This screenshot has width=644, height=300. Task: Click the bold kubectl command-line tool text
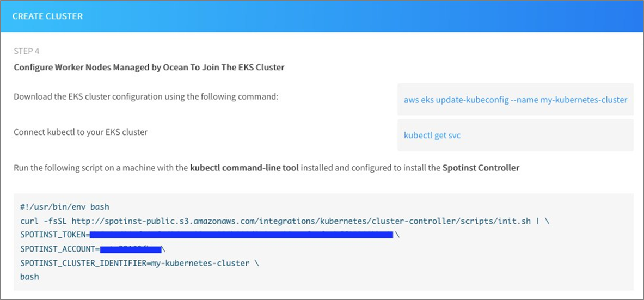point(244,168)
